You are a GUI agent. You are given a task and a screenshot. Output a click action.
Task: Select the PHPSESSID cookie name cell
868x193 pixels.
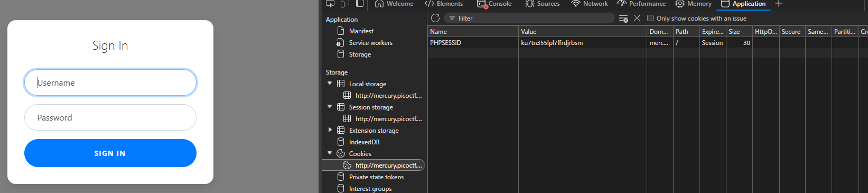pyautogui.click(x=473, y=43)
